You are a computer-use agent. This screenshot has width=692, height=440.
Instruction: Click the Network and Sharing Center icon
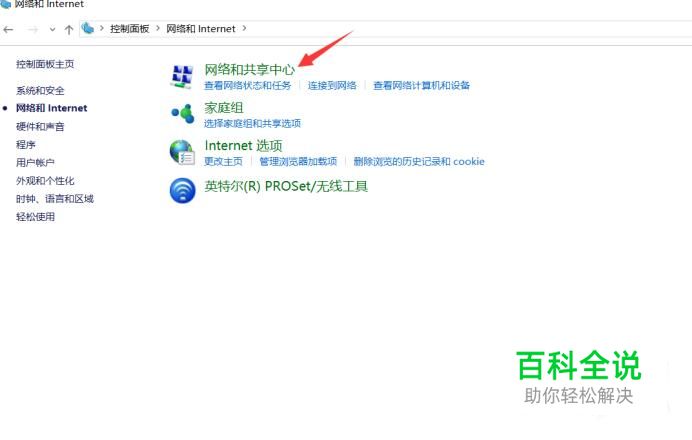tap(182, 76)
